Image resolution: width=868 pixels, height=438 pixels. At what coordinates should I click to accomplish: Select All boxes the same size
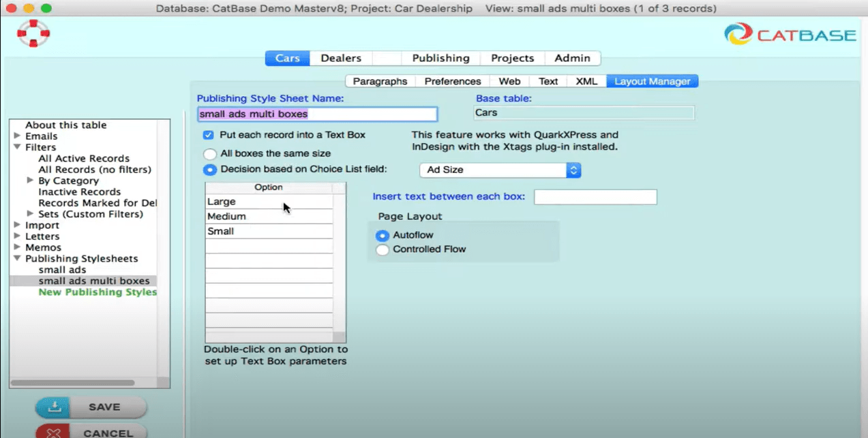click(x=210, y=154)
